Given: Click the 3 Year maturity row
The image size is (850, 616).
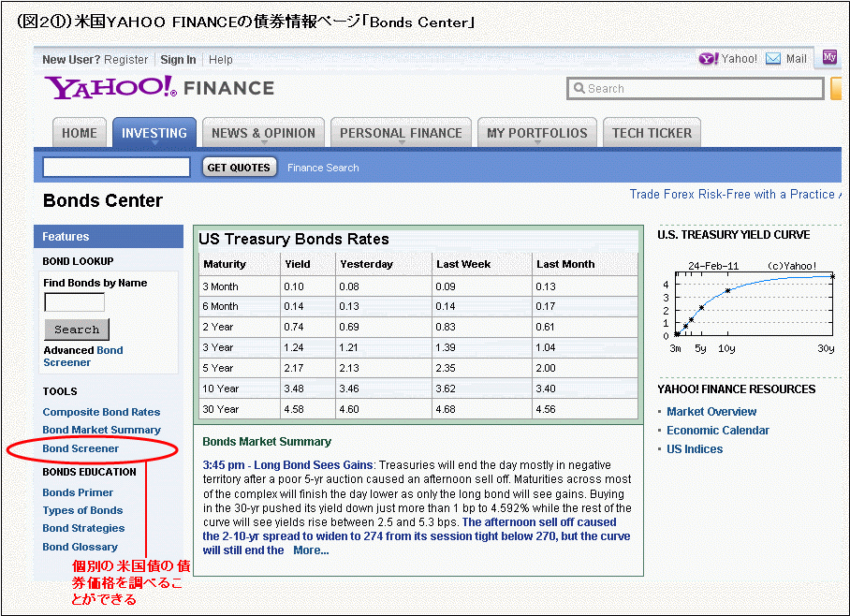Looking at the screenshot, I should click(418, 347).
